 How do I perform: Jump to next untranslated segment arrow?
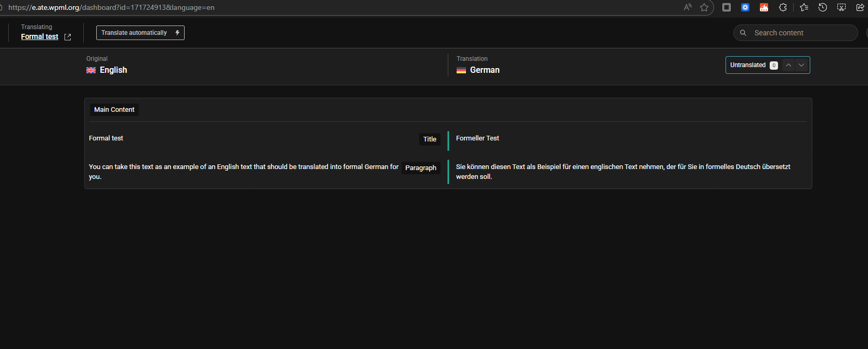(x=801, y=65)
